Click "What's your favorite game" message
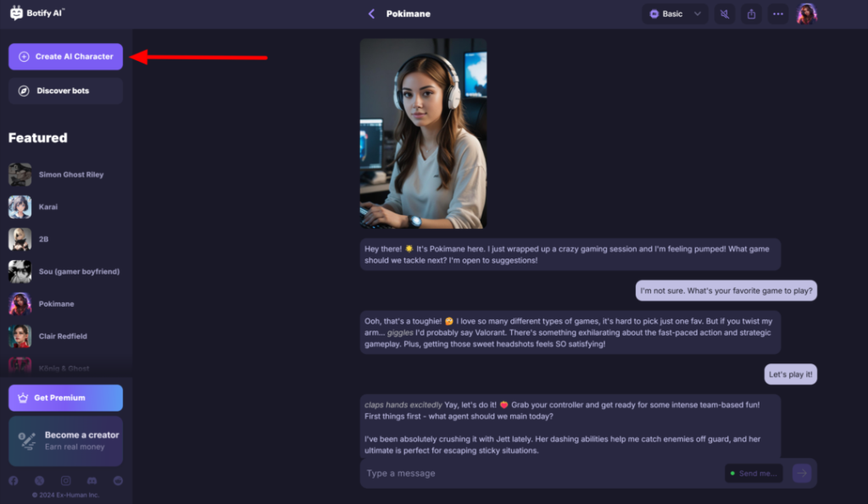This screenshot has height=504, width=868. click(x=726, y=291)
